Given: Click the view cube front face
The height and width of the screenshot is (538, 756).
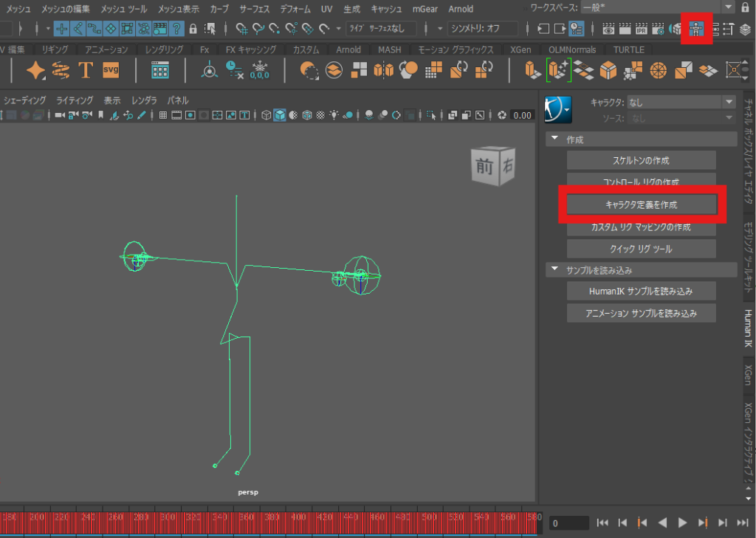Looking at the screenshot, I should point(484,167).
